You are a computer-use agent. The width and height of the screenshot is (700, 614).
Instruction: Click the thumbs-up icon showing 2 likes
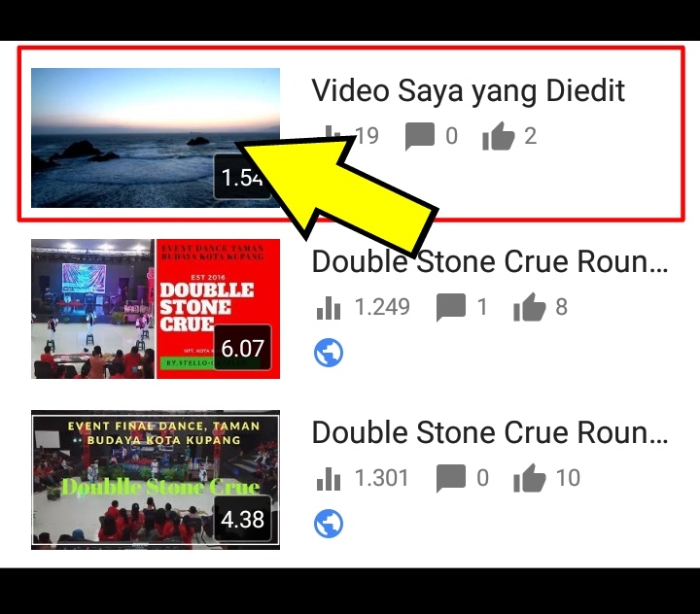click(498, 136)
